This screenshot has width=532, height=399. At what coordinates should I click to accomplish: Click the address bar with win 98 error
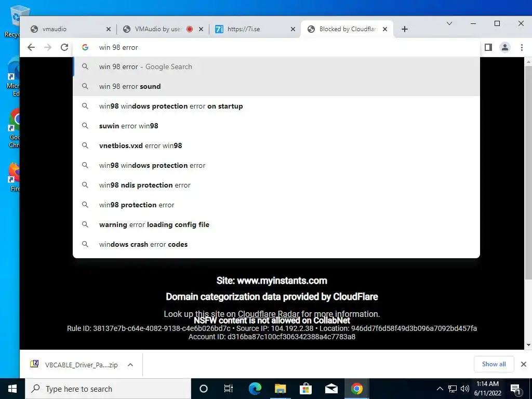pyautogui.click(x=276, y=47)
